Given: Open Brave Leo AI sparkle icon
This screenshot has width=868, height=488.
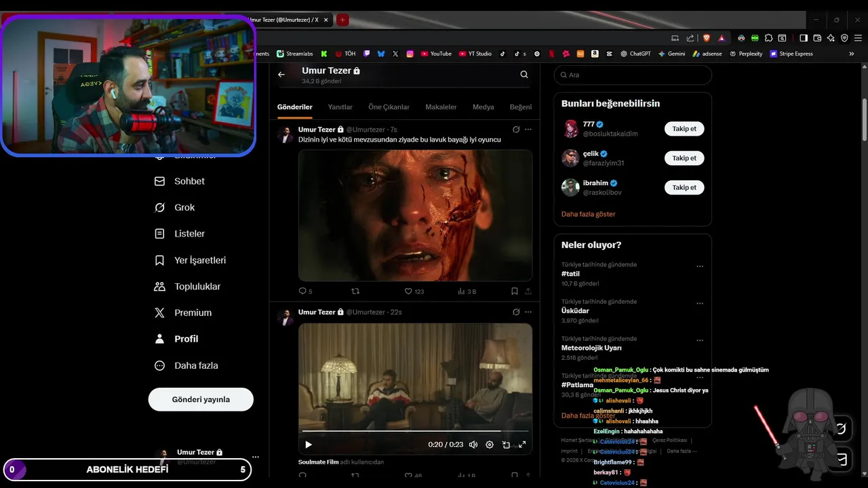Looking at the screenshot, I should [831, 38].
